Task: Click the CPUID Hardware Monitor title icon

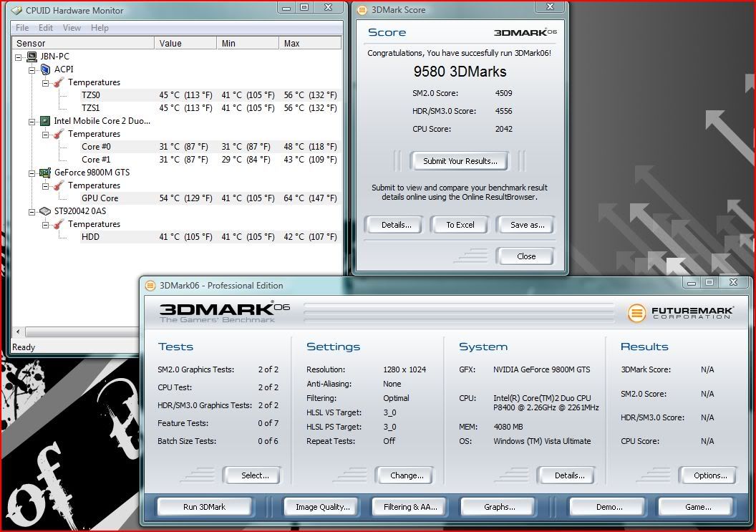Action: coord(17,10)
